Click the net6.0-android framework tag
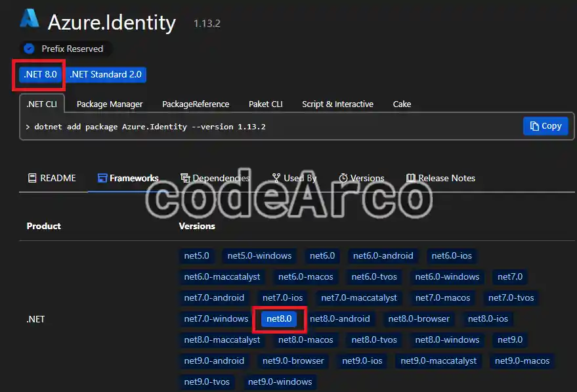This screenshot has width=577, height=392. [383, 256]
